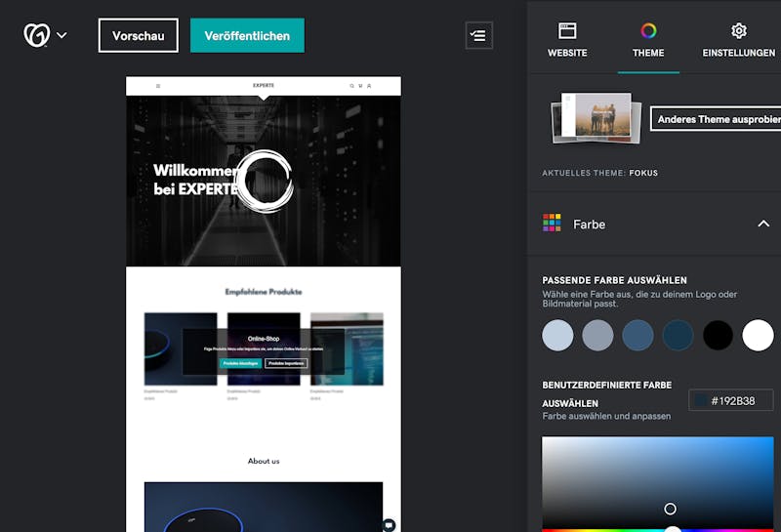Click the GoDaddy logo icon

37,35
